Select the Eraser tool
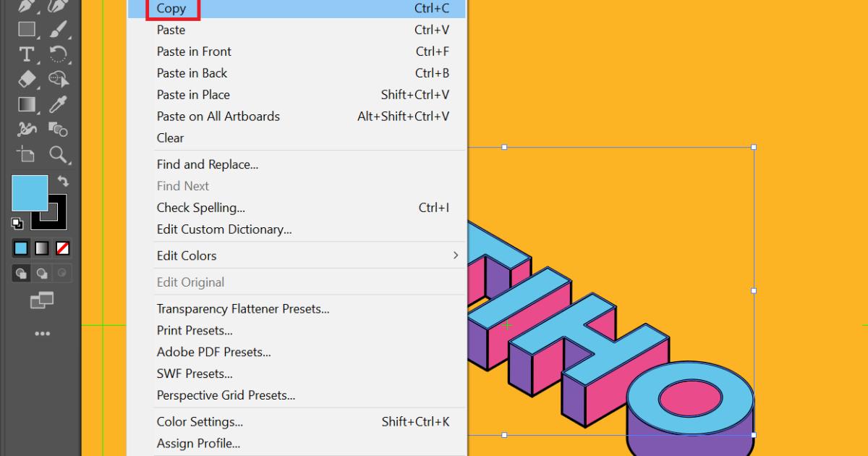The width and height of the screenshot is (868, 456). pyautogui.click(x=27, y=78)
